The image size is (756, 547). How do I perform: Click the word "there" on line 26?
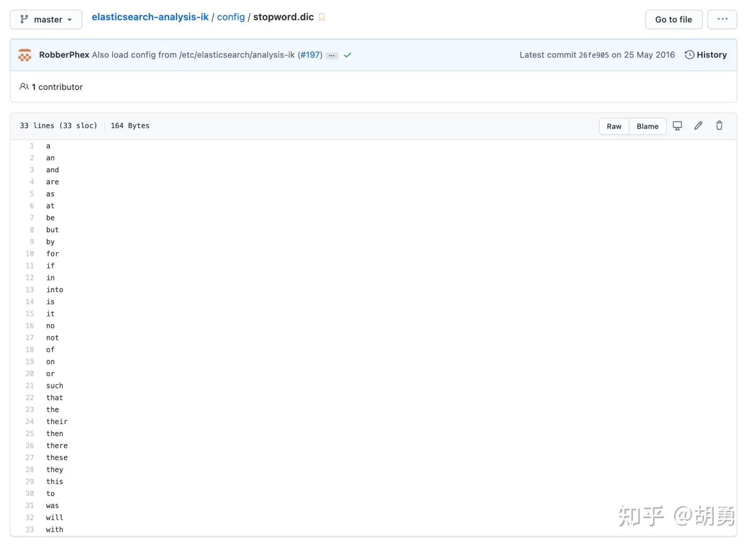(x=57, y=446)
